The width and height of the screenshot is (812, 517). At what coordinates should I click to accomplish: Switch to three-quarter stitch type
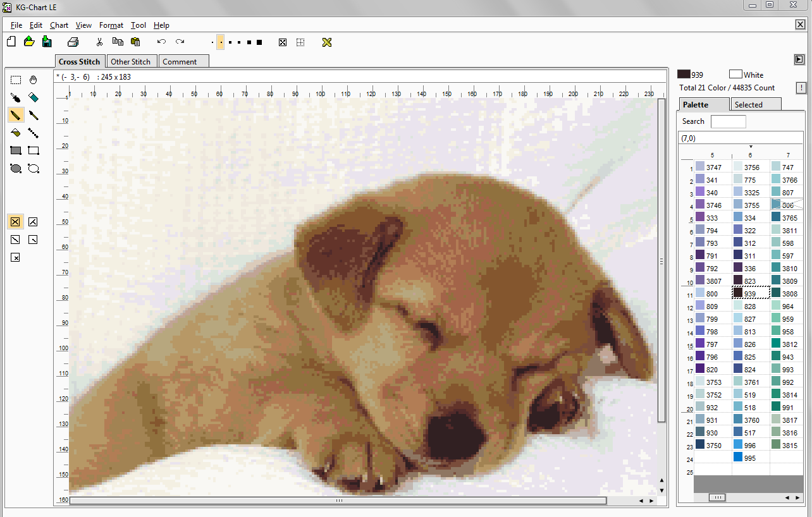pyautogui.click(x=34, y=221)
